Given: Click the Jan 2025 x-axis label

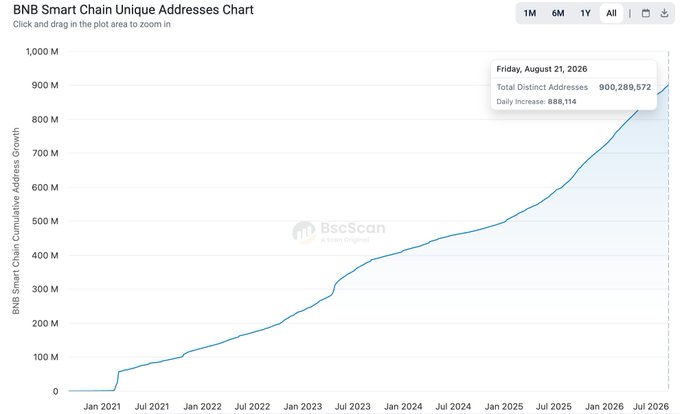Looking at the screenshot, I should tap(503, 407).
